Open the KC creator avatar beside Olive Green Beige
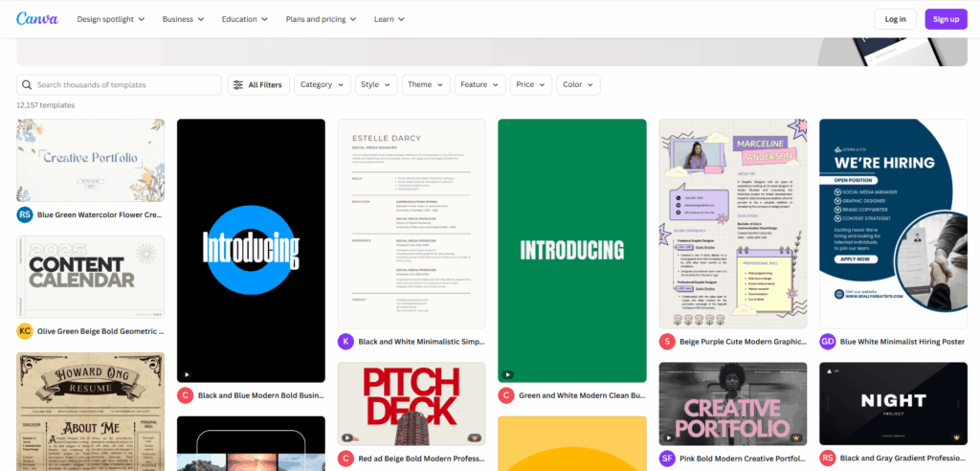Screen dimensions: 980x471 25,331
